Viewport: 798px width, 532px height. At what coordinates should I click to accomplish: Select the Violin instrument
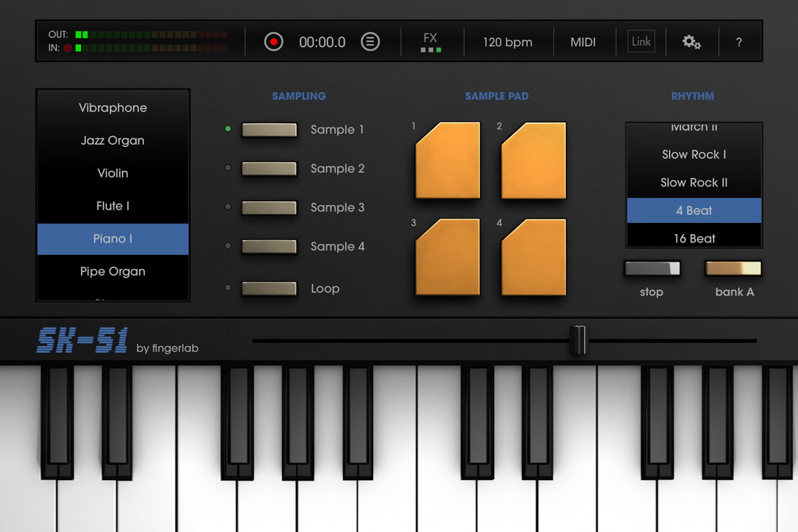[113, 173]
